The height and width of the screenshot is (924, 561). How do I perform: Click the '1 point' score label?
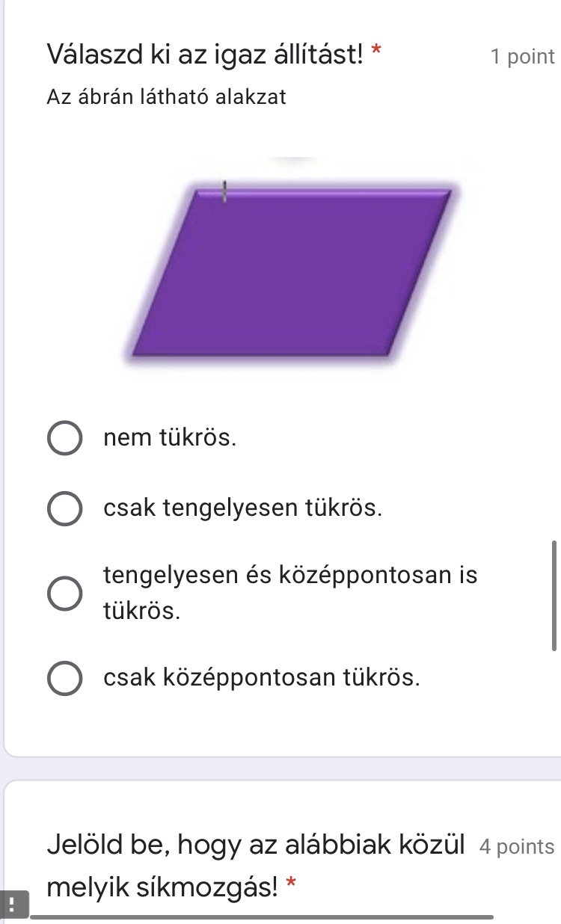click(522, 56)
